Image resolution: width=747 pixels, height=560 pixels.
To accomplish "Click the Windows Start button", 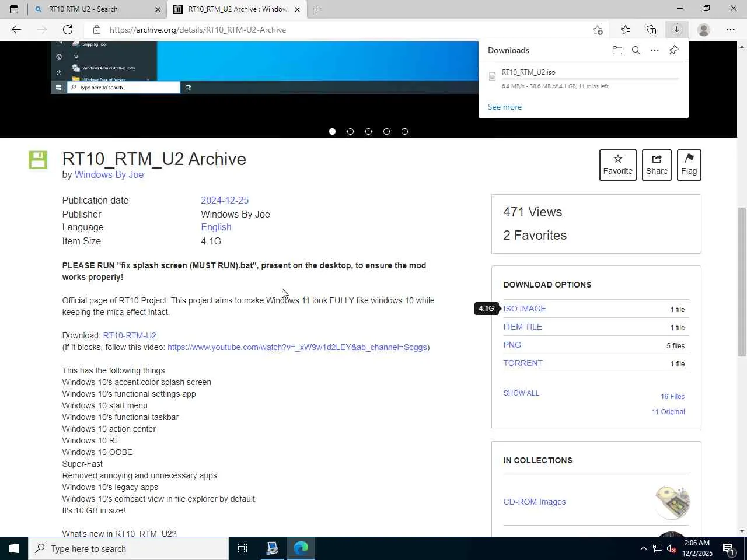I will [14, 548].
